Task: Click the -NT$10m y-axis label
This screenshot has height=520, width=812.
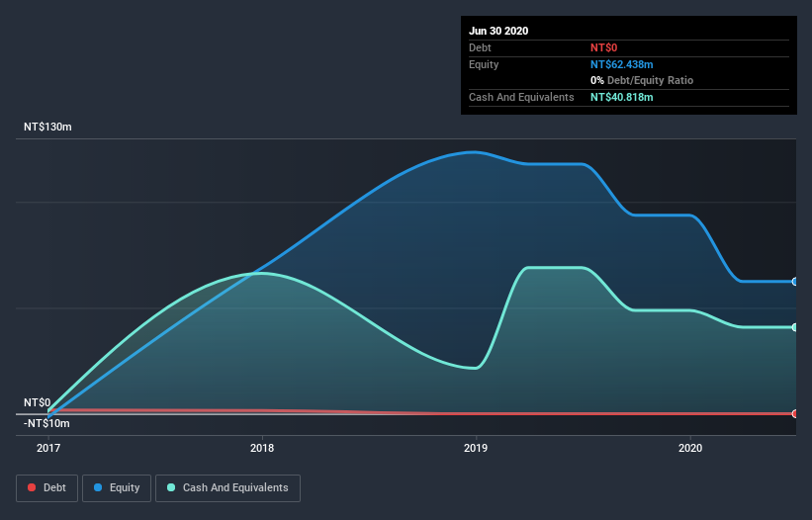Action: click(x=46, y=423)
